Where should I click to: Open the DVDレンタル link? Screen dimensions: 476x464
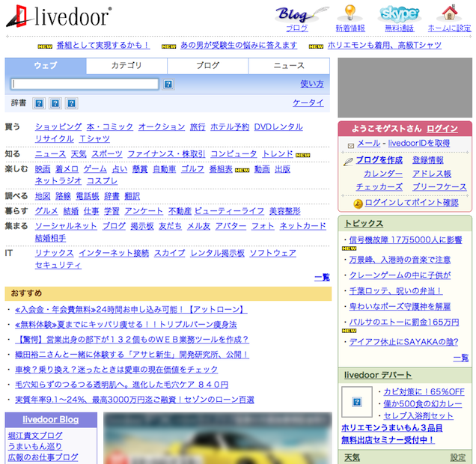tap(278, 126)
